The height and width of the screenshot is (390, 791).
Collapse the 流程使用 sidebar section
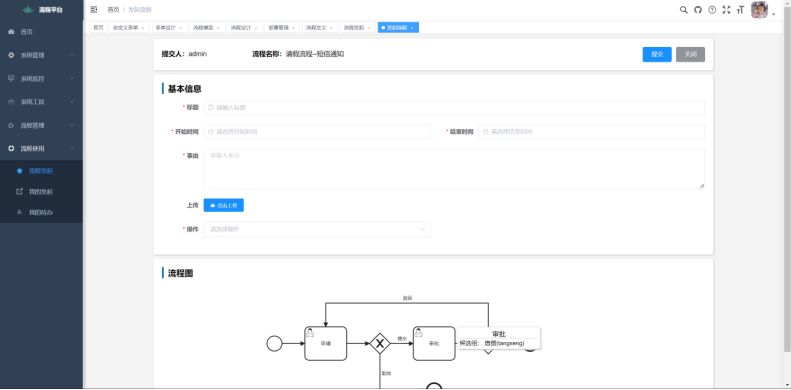(41, 148)
